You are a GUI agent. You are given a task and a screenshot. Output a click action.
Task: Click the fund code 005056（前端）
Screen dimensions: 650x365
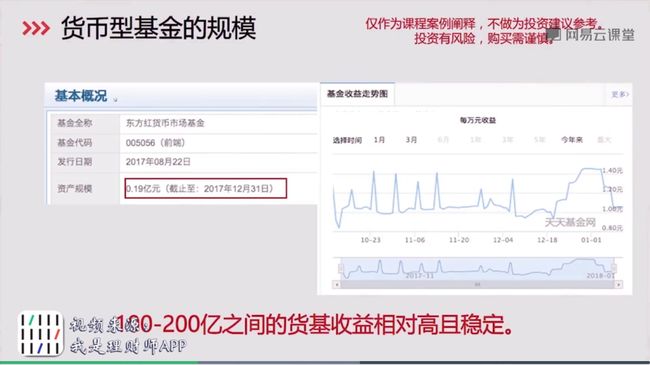point(155,143)
